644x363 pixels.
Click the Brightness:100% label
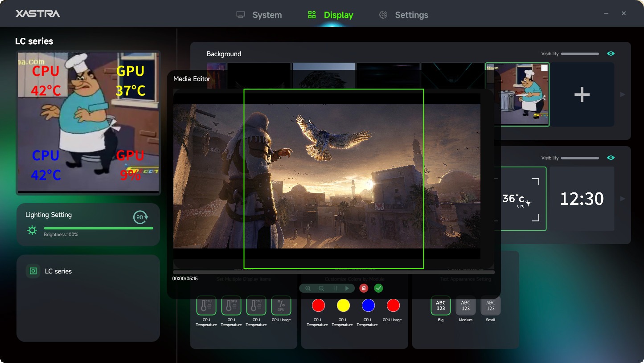(x=61, y=234)
